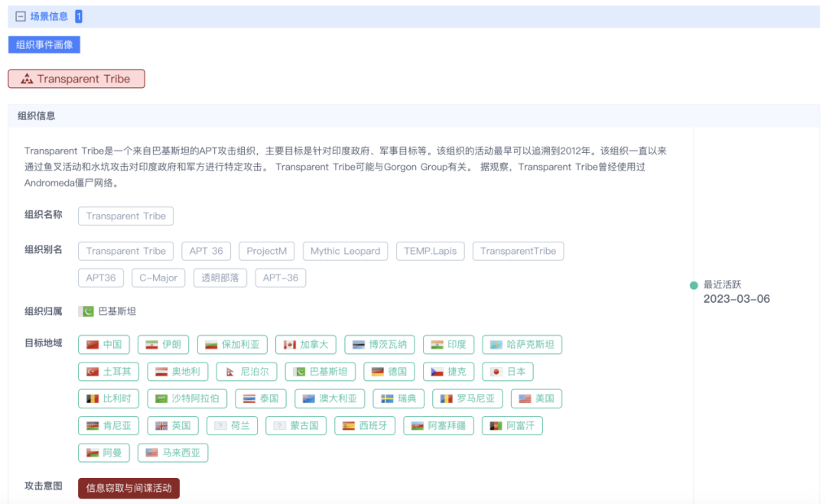826x504 pixels.
Task: Click the India flag icon
Action: (437, 345)
